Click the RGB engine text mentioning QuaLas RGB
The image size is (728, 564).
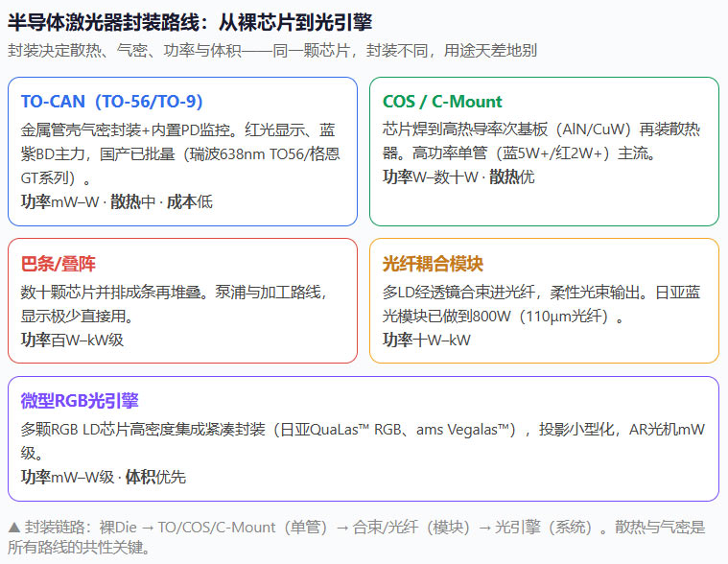364,441
